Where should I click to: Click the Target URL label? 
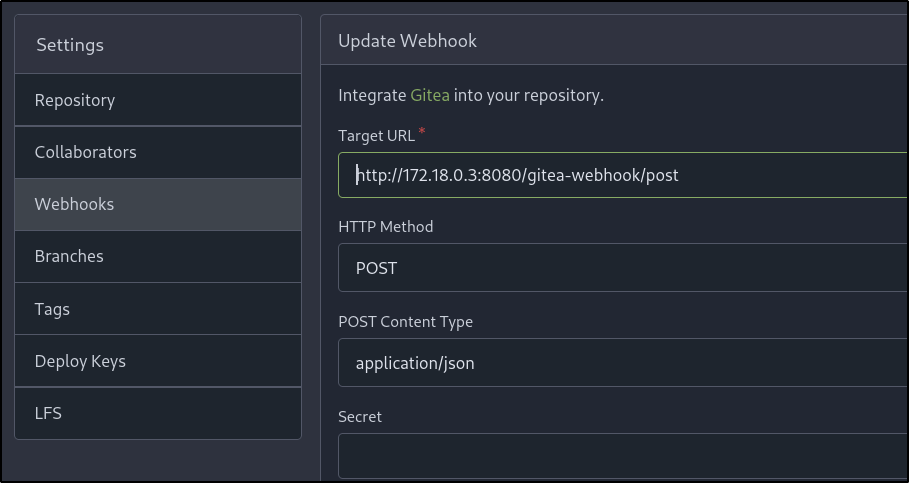pos(376,135)
